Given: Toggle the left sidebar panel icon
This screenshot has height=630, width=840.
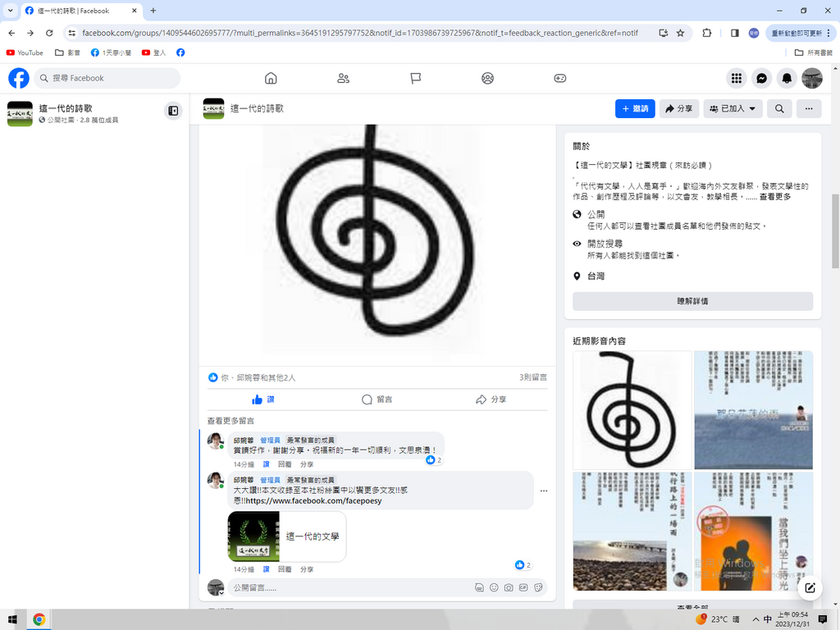Looking at the screenshot, I should point(173,111).
